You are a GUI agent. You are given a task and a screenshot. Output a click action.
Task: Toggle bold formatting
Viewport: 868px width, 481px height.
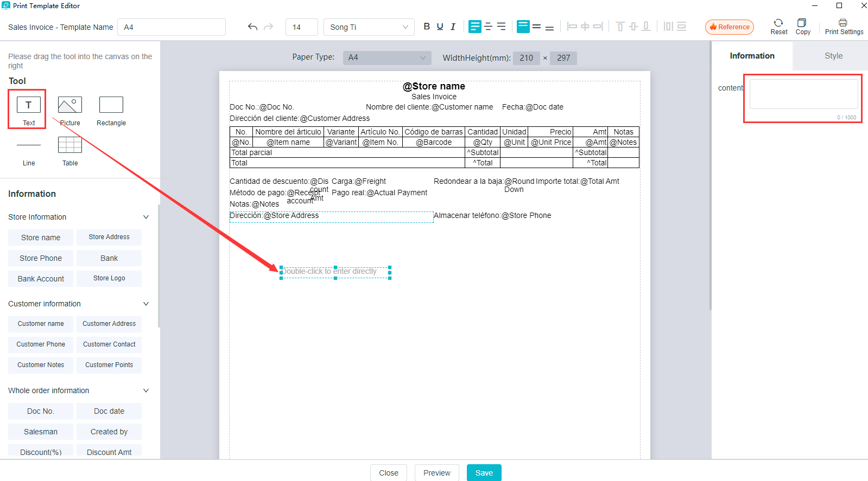427,27
